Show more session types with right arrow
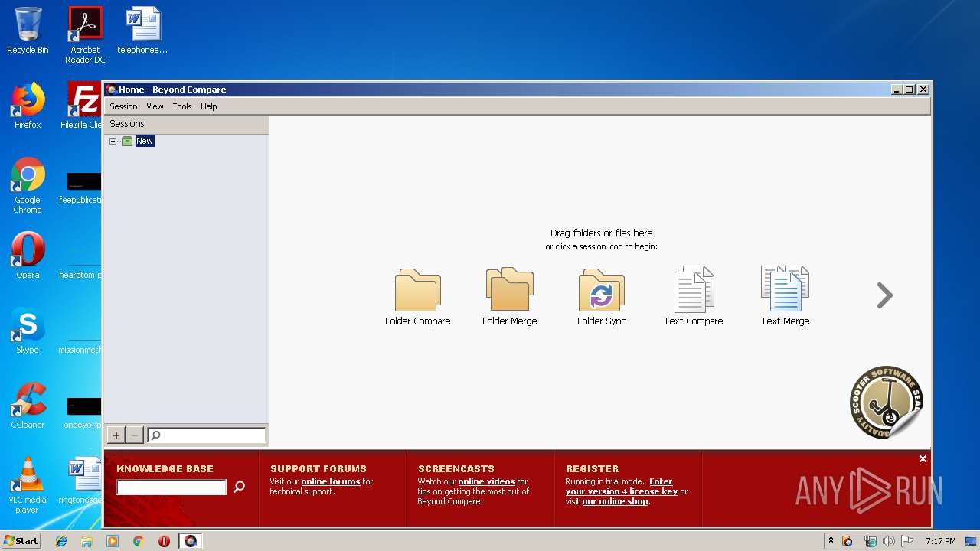 coord(884,295)
